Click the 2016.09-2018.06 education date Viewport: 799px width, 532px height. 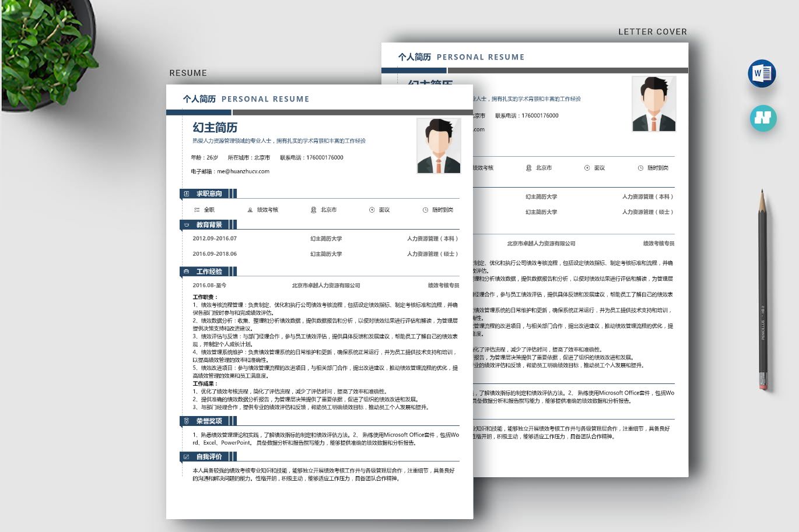(215, 254)
